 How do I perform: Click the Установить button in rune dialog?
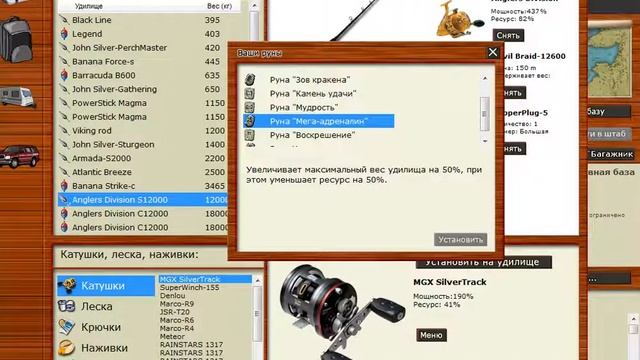460,240
